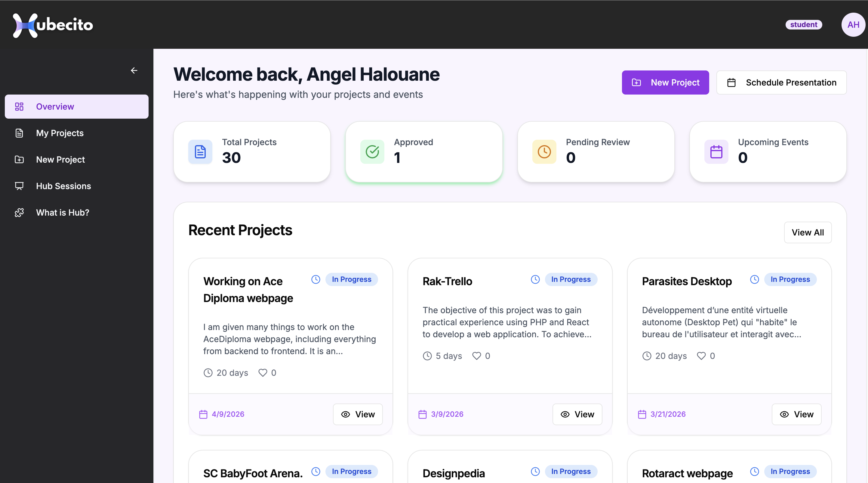Click the Approved checkmark icon
Screen dimensions: 868x483
[x=372, y=152]
